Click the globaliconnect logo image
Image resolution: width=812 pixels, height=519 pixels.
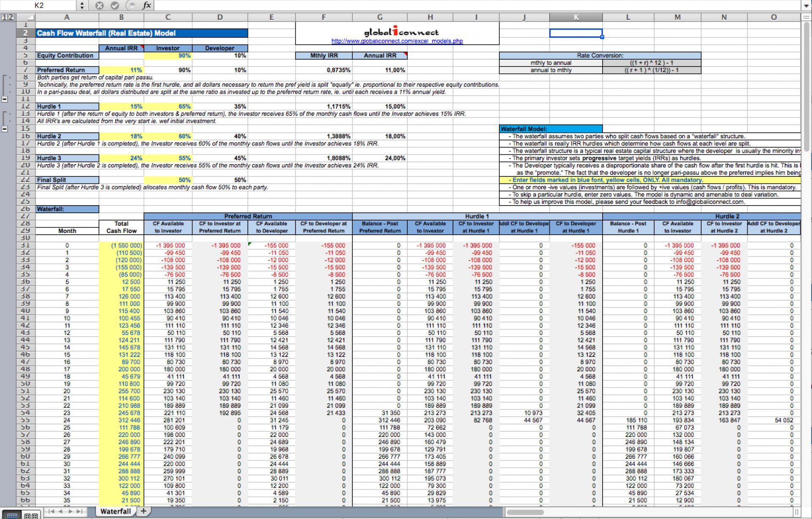point(401,31)
